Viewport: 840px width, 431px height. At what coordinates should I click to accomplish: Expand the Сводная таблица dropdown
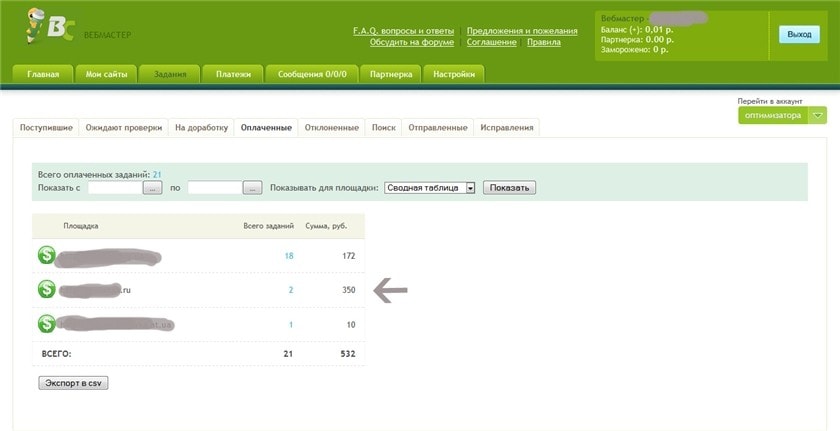pos(470,188)
